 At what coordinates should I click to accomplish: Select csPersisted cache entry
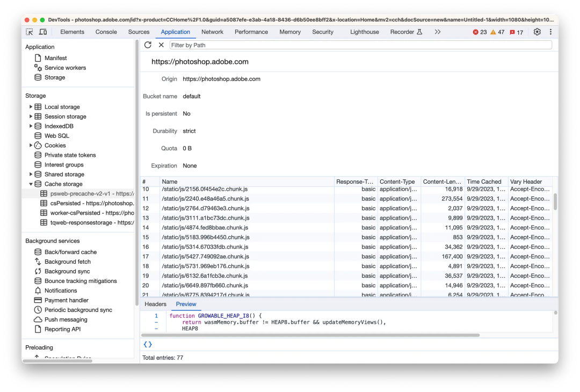point(87,203)
